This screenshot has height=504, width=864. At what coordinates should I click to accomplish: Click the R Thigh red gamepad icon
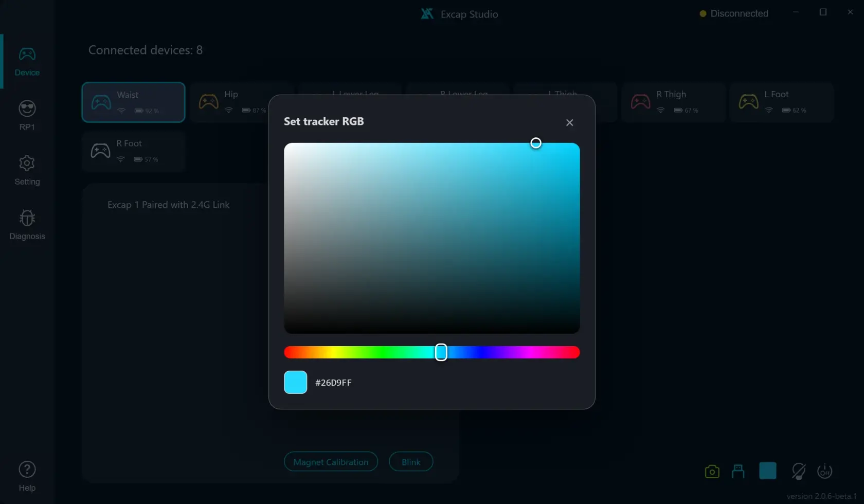click(640, 102)
